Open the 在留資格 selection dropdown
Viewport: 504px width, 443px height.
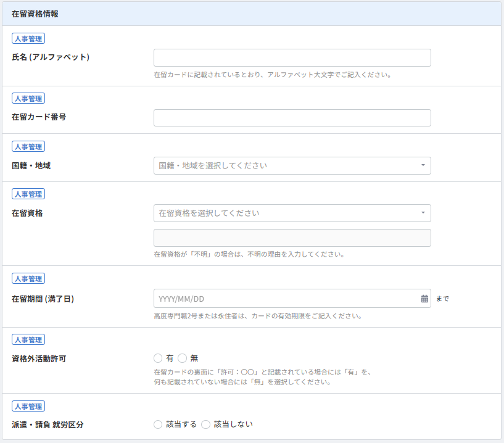point(292,213)
